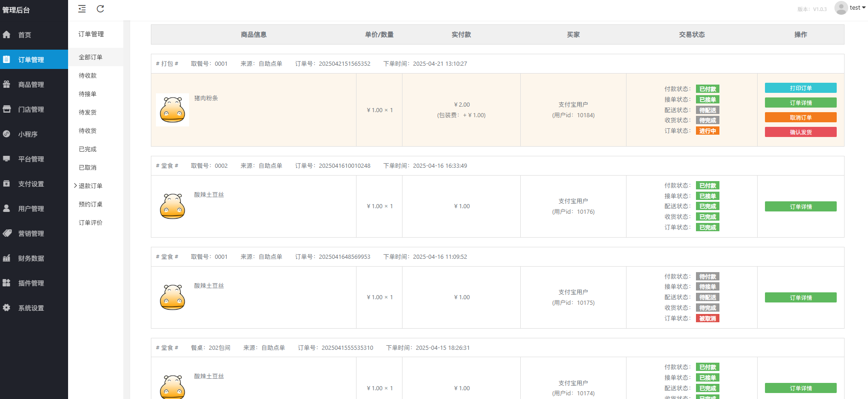This screenshot has height=399, width=868.
Task: Click the mini-program icon beside 小程序
Action: click(6, 134)
